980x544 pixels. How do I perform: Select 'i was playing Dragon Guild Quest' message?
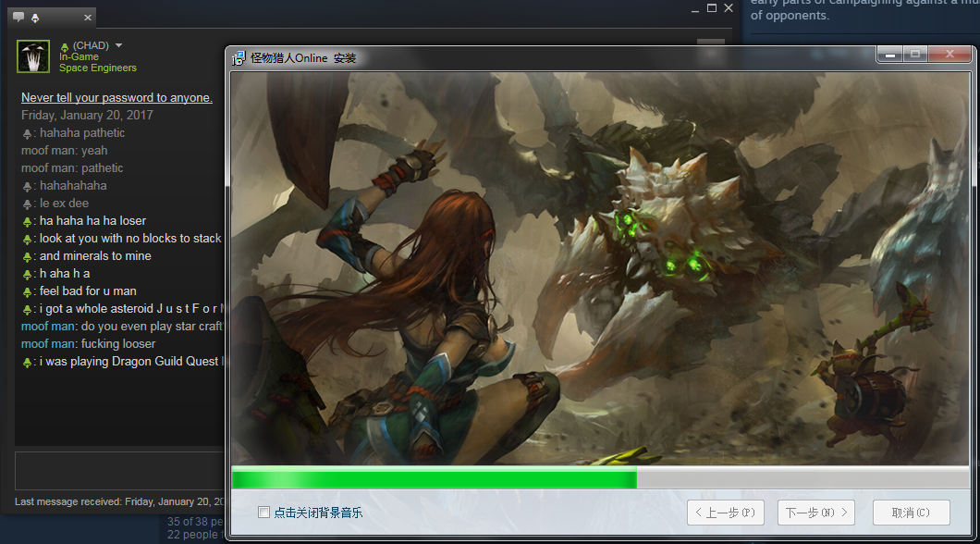(130, 361)
